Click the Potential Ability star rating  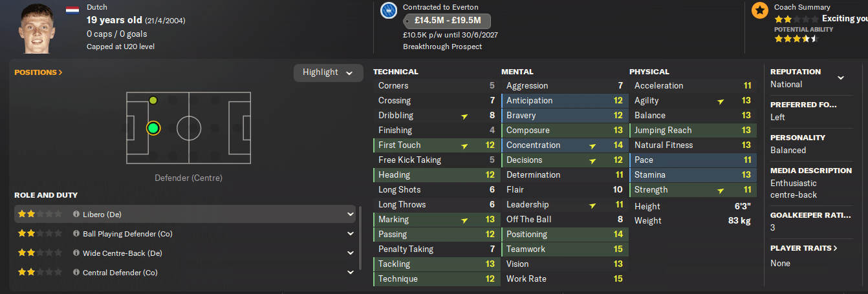coord(796,39)
